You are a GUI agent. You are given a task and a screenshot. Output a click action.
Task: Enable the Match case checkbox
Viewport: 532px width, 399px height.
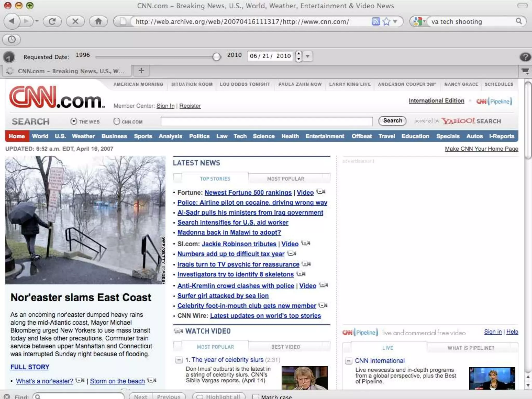pos(256,396)
